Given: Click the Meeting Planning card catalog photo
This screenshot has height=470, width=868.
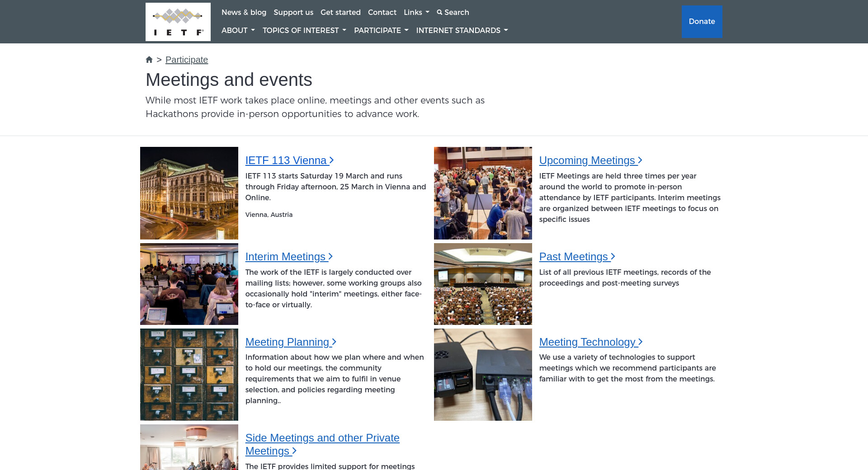Looking at the screenshot, I should coord(189,375).
